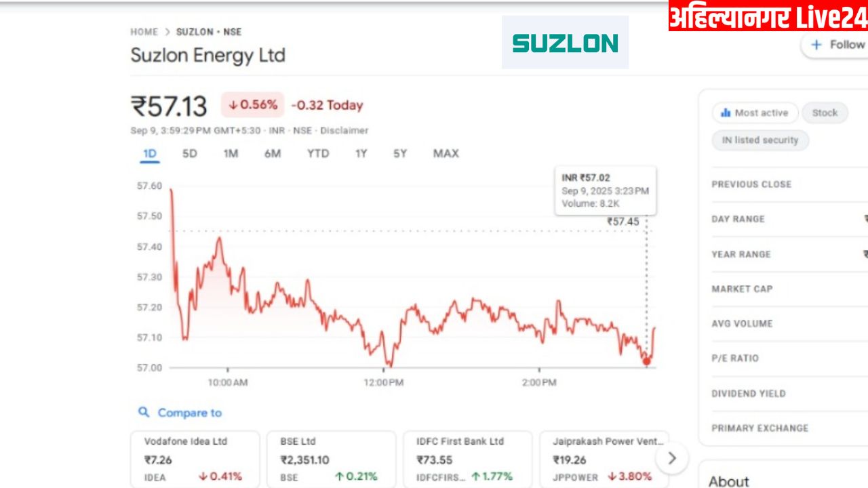Click IDFC First Bank up arrow indicator
The image size is (868, 488).
click(475, 476)
